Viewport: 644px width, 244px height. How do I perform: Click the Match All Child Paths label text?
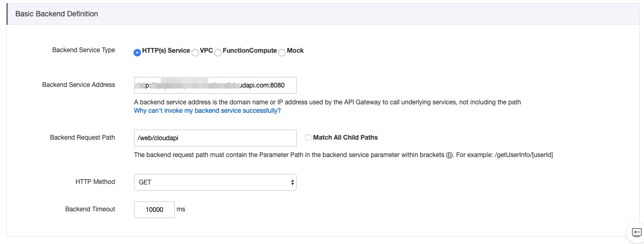345,138
